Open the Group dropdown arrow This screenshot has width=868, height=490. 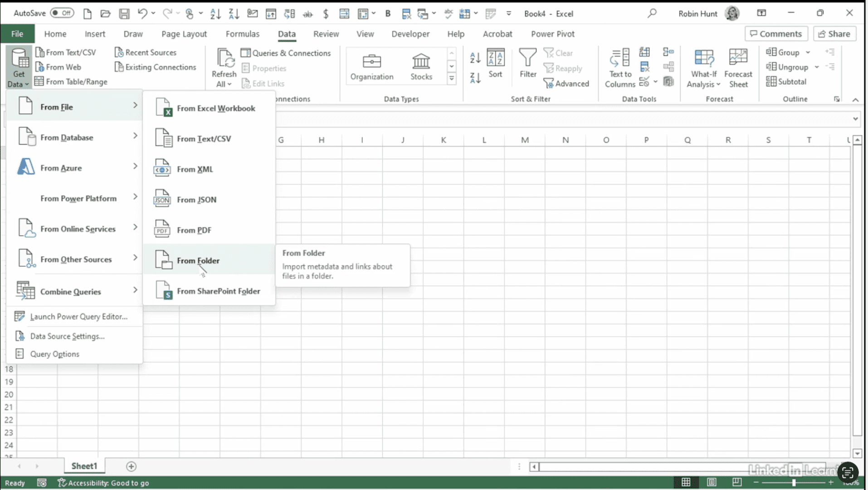[808, 53]
